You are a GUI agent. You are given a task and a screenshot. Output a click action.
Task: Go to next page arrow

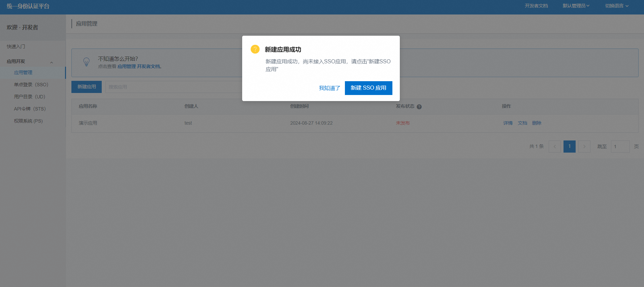(x=584, y=147)
